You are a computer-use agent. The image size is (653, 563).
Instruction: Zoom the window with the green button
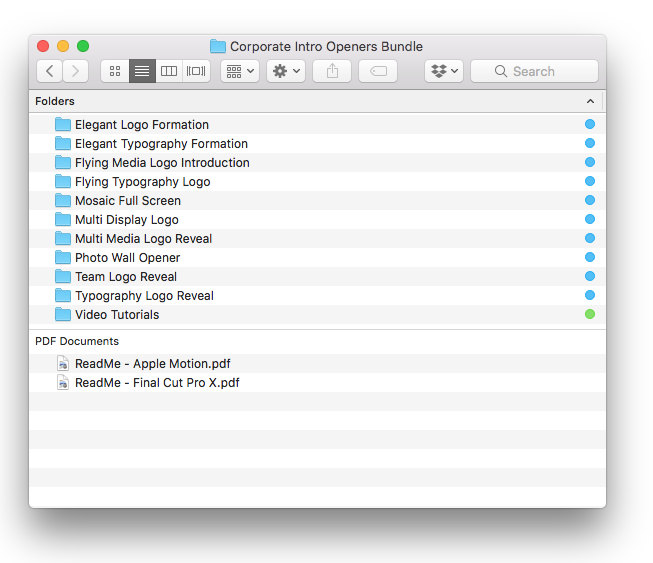pyautogui.click(x=83, y=46)
